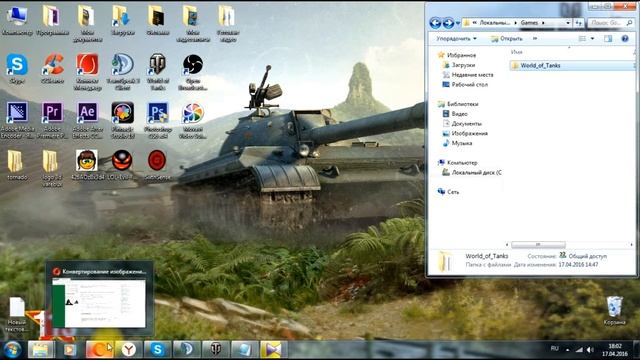Image resolution: width=640 pixels, height=360 pixels.
Task: Select the tornado folder on the desktop
Action: pyautogui.click(x=16, y=164)
